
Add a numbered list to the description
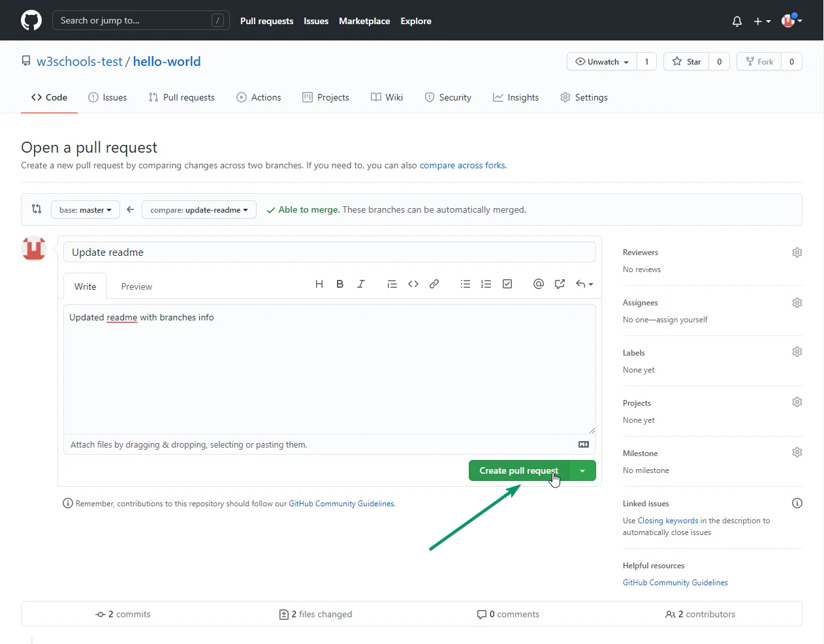pos(486,284)
